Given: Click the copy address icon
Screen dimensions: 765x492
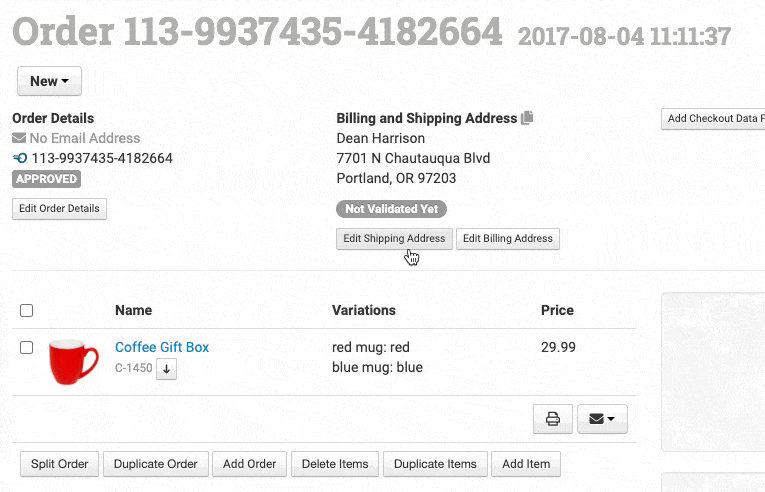Looking at the screenshot, I should click(x=527, y=118).
